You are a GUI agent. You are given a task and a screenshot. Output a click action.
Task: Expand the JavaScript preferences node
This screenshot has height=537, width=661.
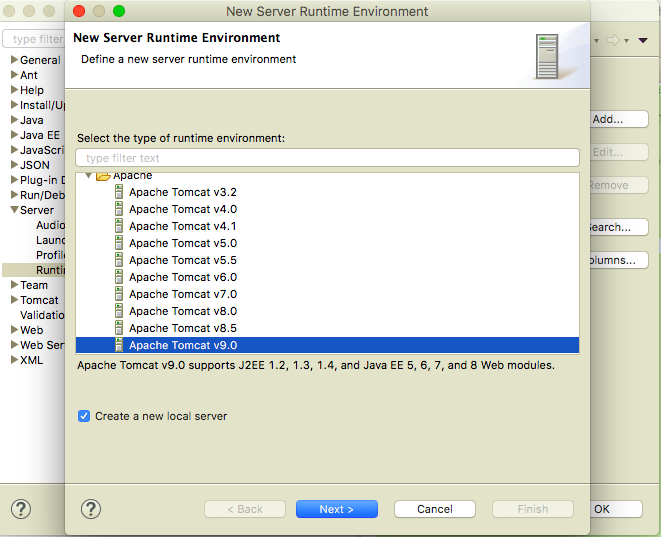click(x=14, y=150)
